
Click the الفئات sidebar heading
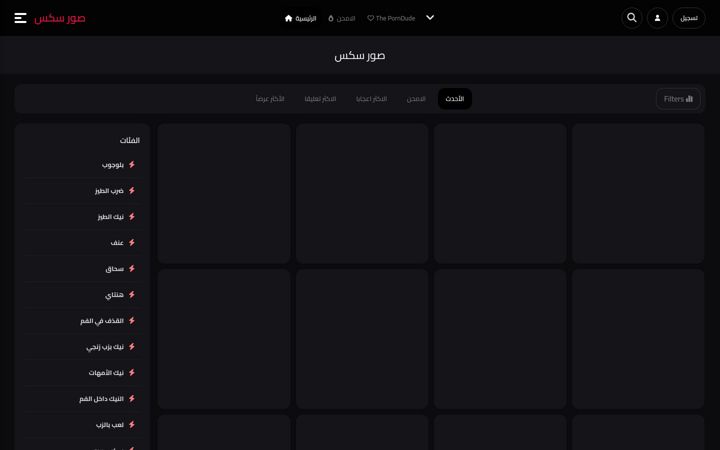(129, 141)
